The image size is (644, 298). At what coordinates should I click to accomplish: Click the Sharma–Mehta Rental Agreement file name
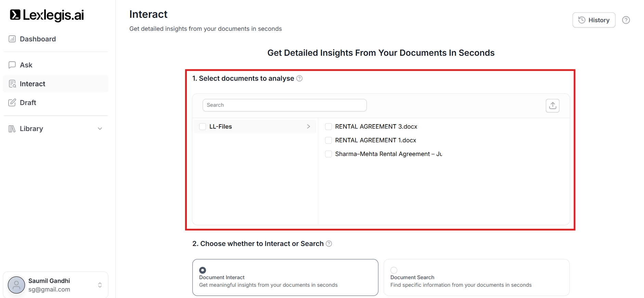click(x=388, y=154)
